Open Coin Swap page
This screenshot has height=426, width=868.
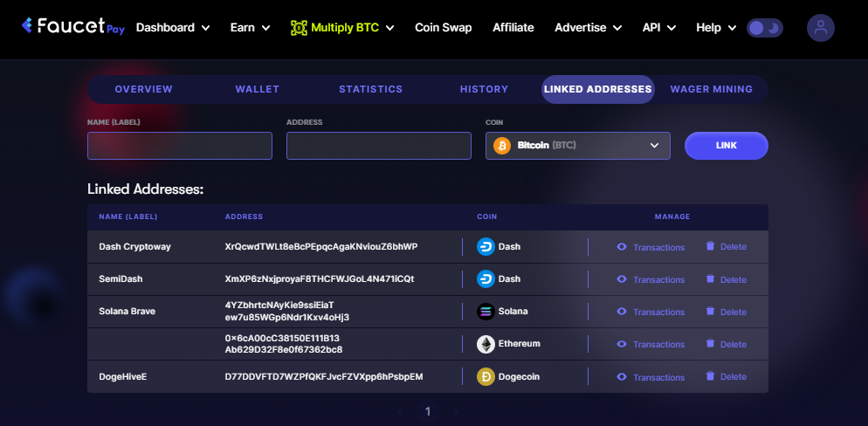point(444,28)
